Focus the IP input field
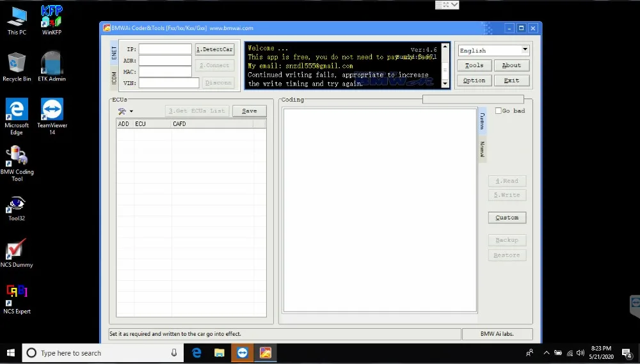Image resolution: width=640 pixels, height=364 pixels. pos(165,49)
